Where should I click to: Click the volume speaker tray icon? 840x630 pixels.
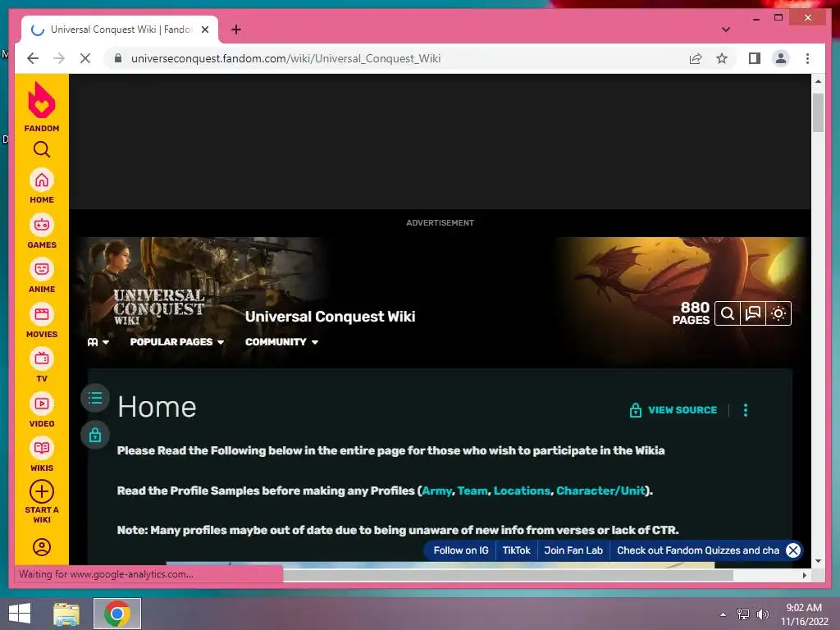(762, 614)
